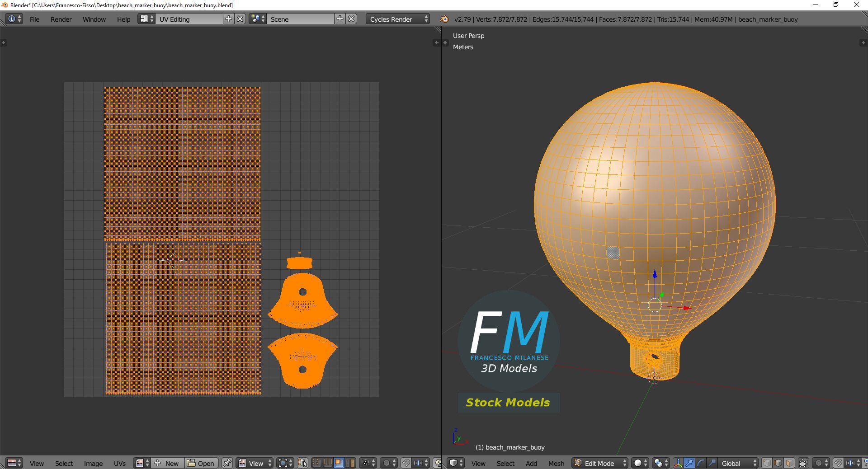This screenshot has height=469, width=868.
Task: Enable scale manipulator icon
Action: [x=712, y=463]
